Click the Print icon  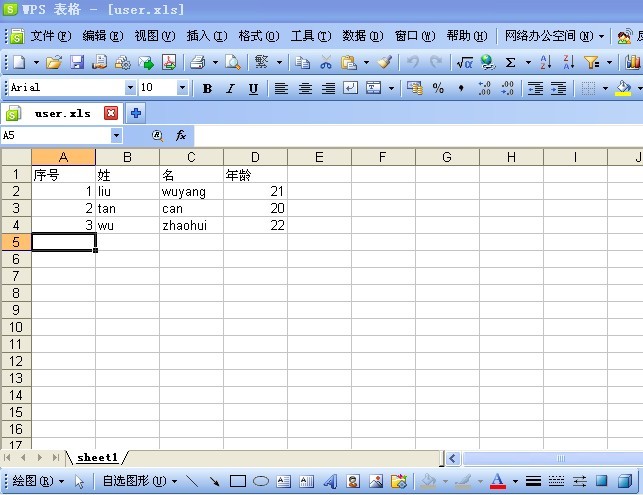[198, 62]
